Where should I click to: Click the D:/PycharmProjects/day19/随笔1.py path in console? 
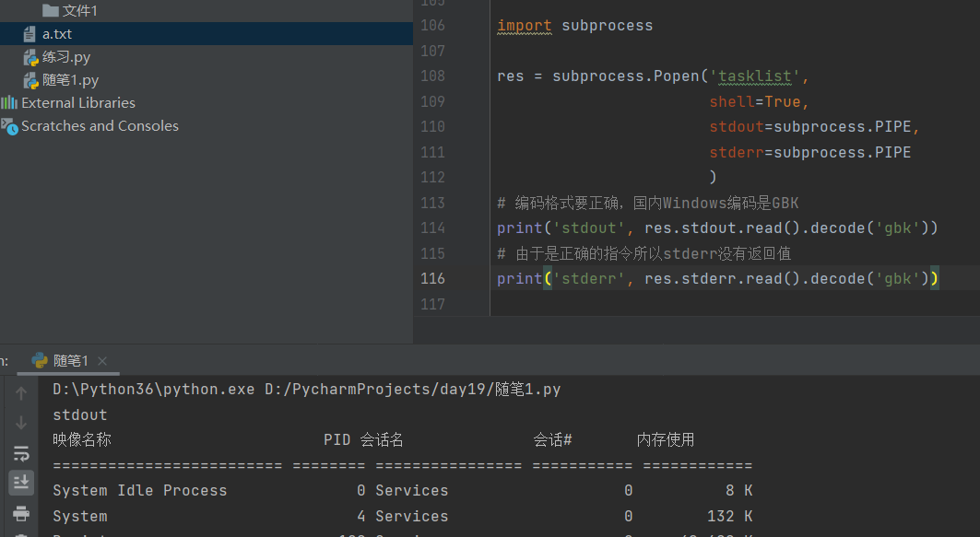pos(412,390)
